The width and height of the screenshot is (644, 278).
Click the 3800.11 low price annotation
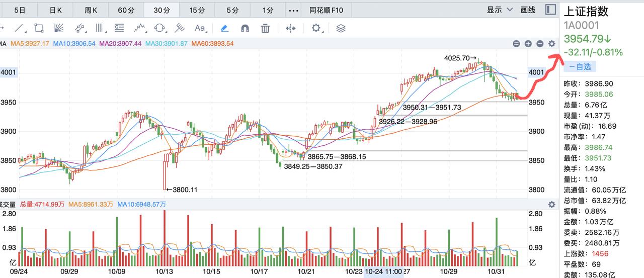tap(182, 190)
